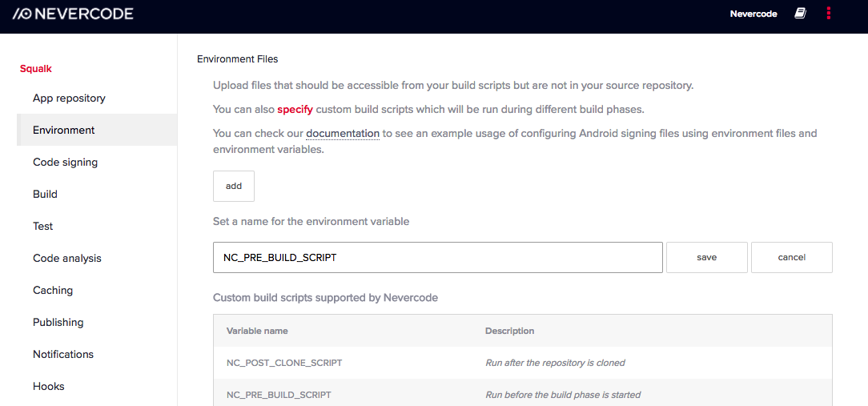Save the environment variable name
868x406 pixels.
[x=707, y=258]
